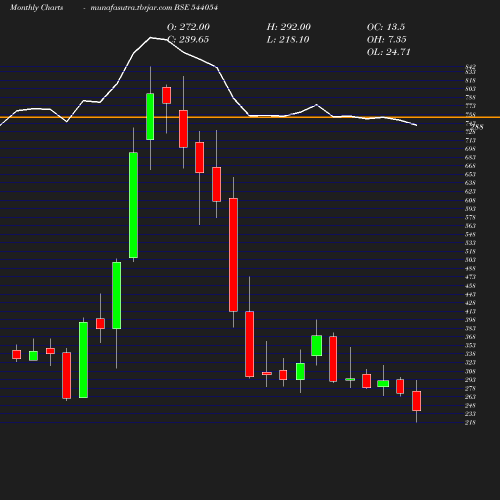
Task: Click the 218 price axis label
Action: (x=470, y=422)
